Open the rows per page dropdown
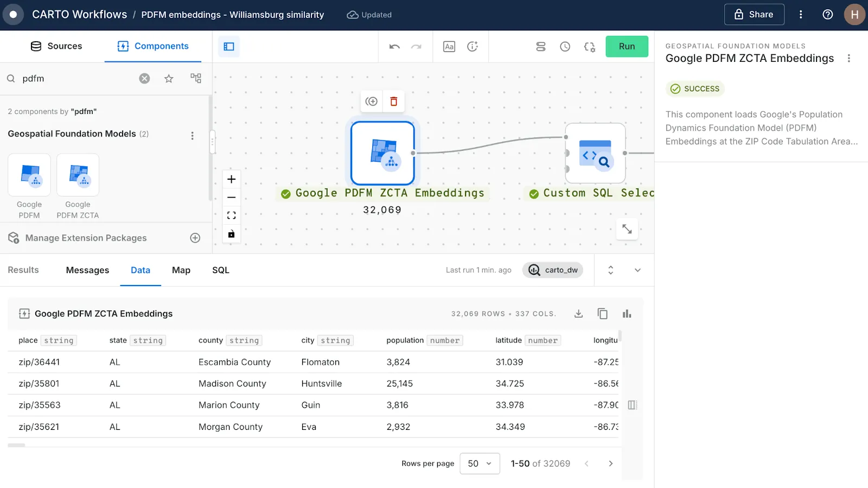Viewport: 868px width, 488px height. pos(480,464)
